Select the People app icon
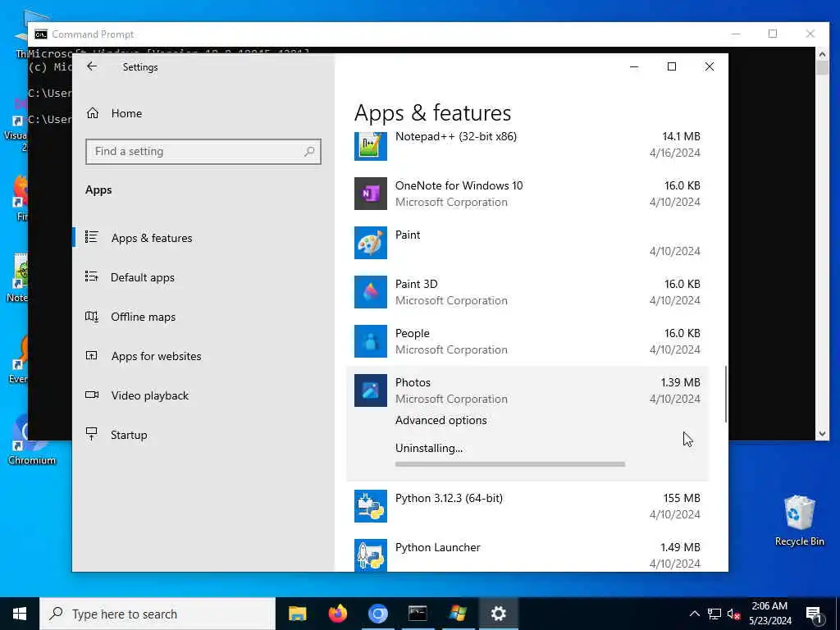This screenshot has height=630, width=840. 370,341
